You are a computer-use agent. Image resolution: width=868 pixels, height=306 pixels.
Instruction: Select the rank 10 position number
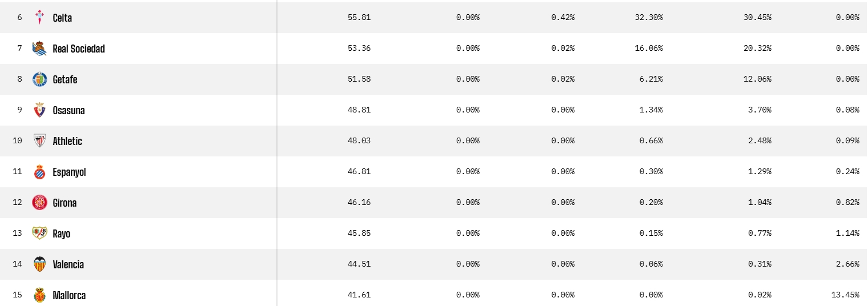click(x=17, y=141)
